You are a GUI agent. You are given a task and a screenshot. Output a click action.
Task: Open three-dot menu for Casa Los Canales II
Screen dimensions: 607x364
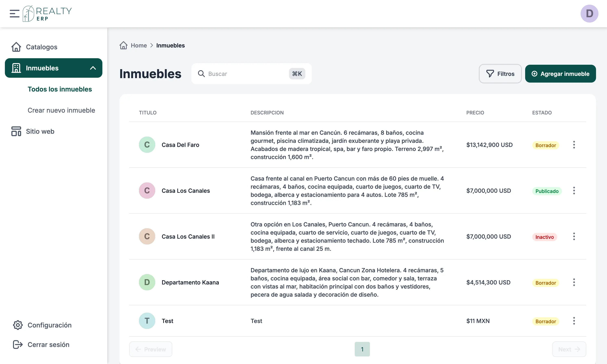(x=574, y=236)
